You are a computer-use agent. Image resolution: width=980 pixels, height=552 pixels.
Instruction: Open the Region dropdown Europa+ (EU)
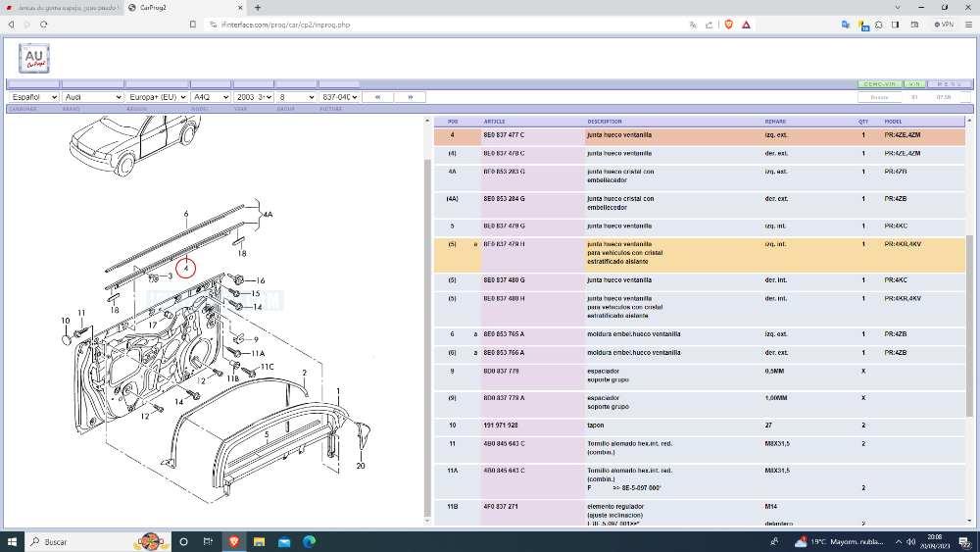(157, 97)
